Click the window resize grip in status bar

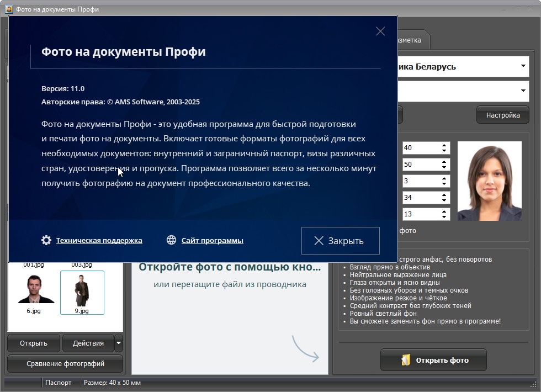coord(533,384)
